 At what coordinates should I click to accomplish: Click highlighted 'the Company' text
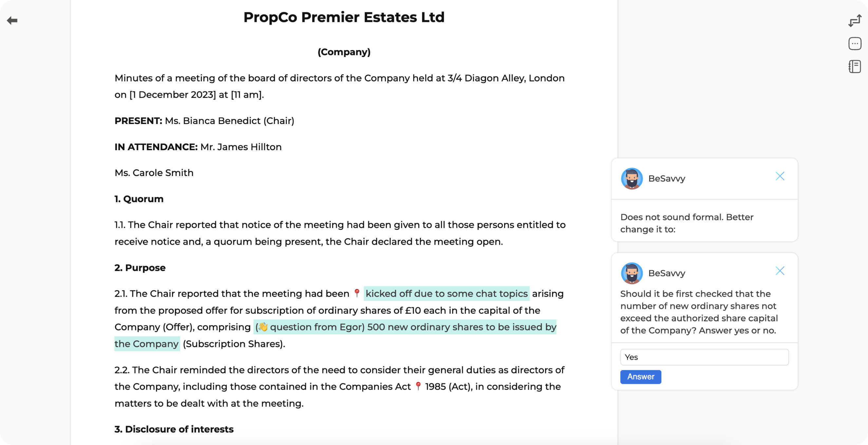146,344
